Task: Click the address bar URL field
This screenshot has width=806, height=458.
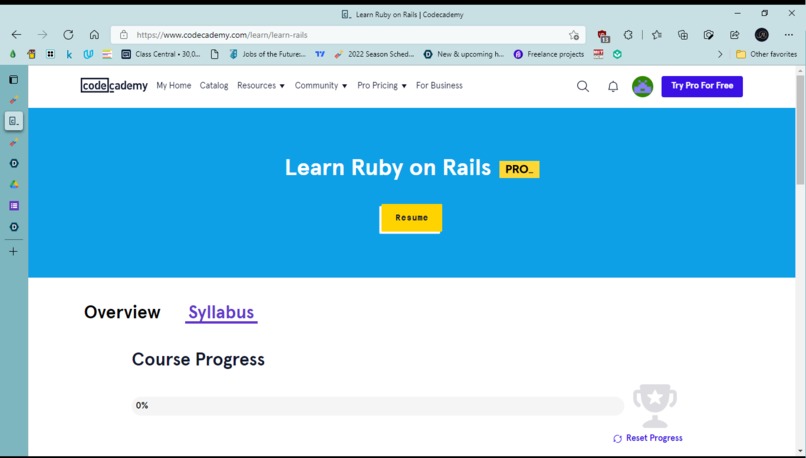Action: point(347,35)
